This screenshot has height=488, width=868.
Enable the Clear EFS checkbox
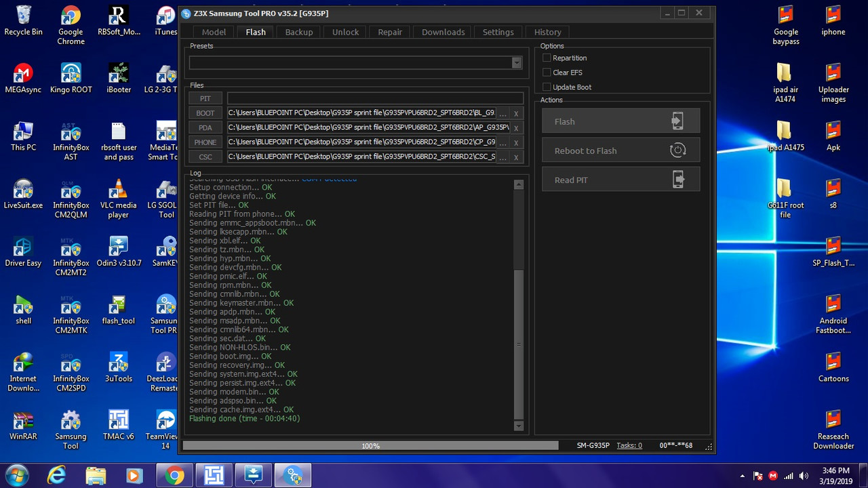click(547, 73)
